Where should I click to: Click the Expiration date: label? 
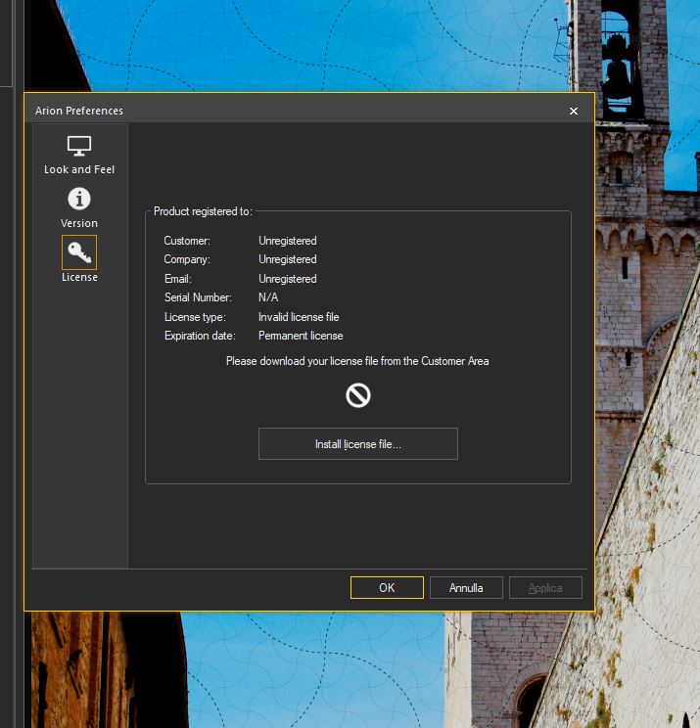pyautogui.click(x=200, y=336)
